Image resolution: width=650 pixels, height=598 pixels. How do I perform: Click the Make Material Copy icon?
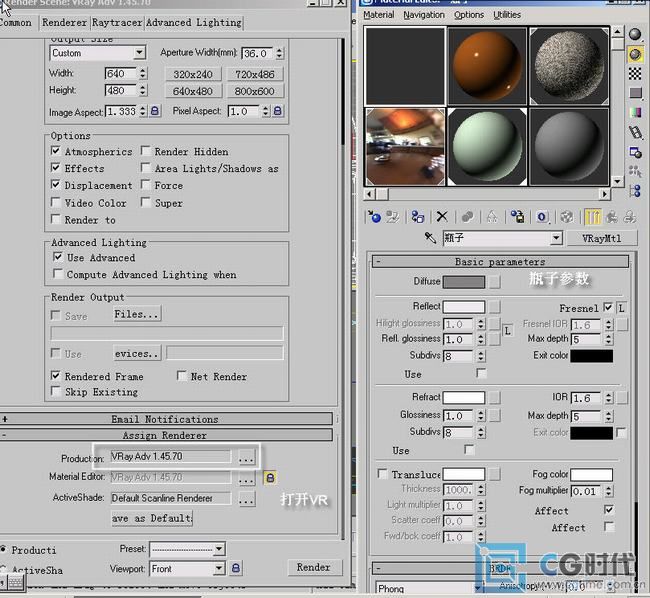(x=467, y=217)
